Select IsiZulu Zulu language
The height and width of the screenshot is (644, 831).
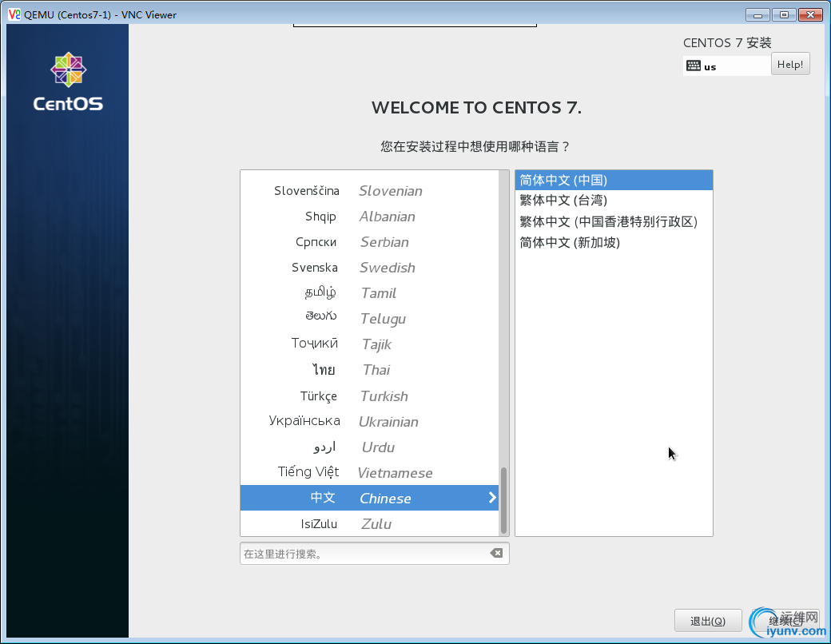pos(369,523)
